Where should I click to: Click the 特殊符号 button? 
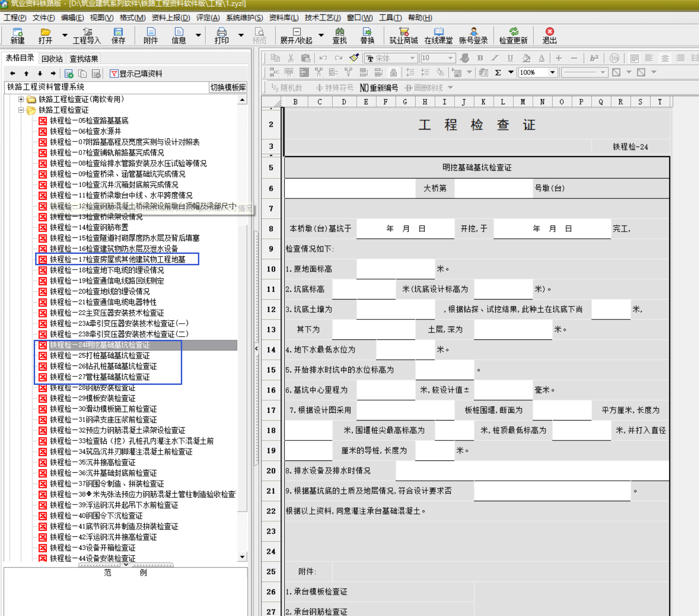tap(335, 88)
